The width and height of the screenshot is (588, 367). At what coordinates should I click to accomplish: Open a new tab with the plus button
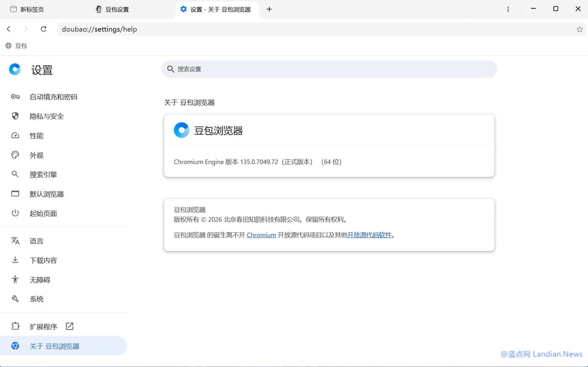(269, 9)
